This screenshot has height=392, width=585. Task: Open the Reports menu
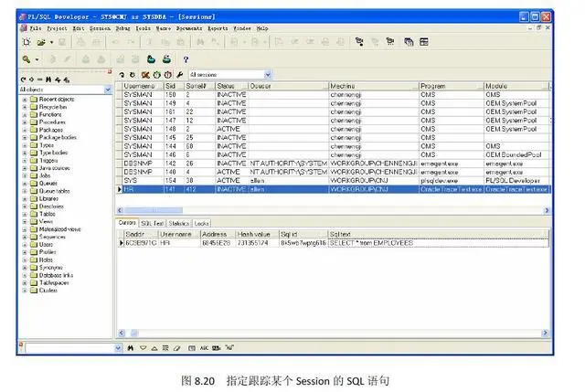(218, 28)
